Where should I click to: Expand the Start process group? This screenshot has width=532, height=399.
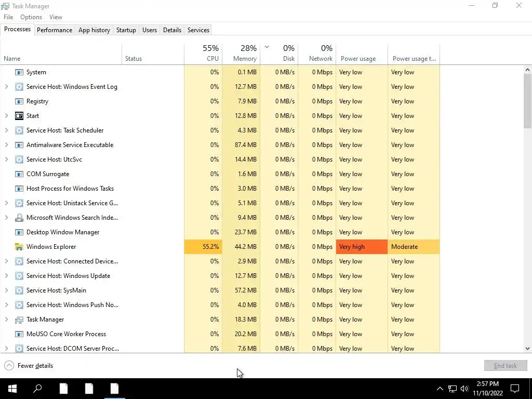(x=6, y=116)
